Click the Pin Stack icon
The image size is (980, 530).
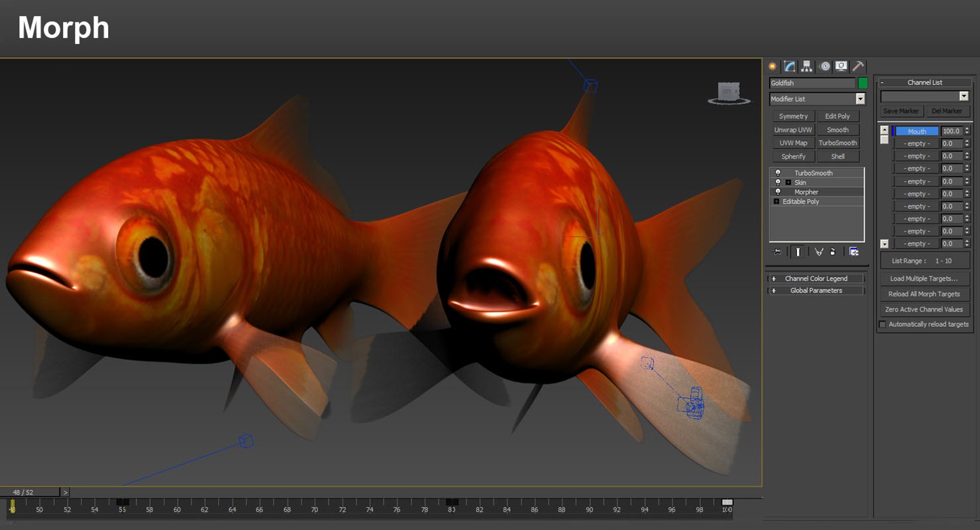(777, 252)
